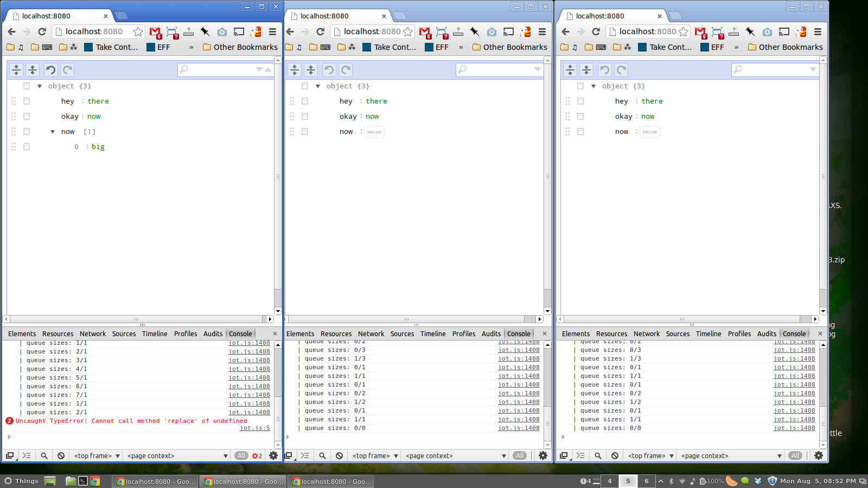The image size is (868, 488).
Task: Tick checkbox for 'hey' row in left window
Action: (27, 101)
